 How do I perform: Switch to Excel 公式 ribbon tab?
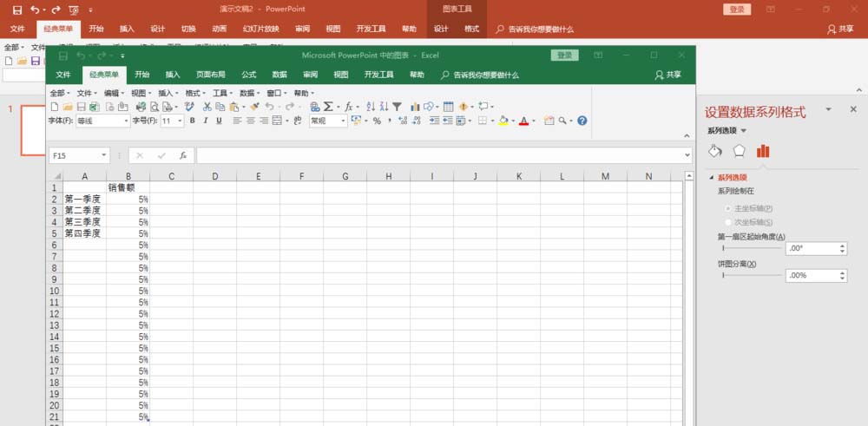pos(248,75)
